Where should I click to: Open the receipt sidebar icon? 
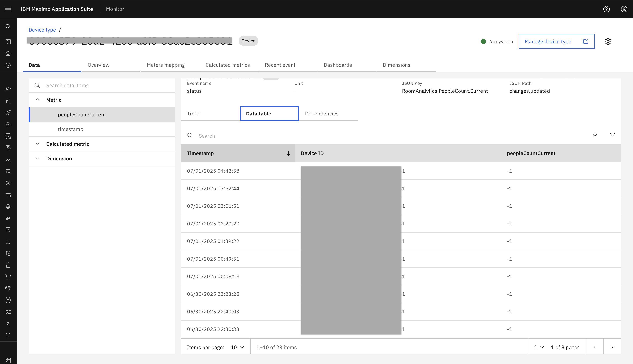[8, 242]
